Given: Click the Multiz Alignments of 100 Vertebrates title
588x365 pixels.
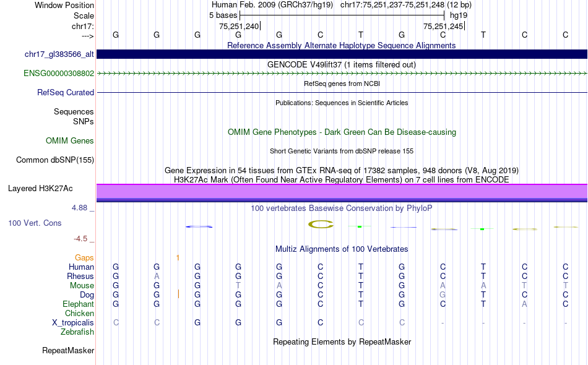Looking at the screenshot, I should pyautogui.click(x=342, y=249).
